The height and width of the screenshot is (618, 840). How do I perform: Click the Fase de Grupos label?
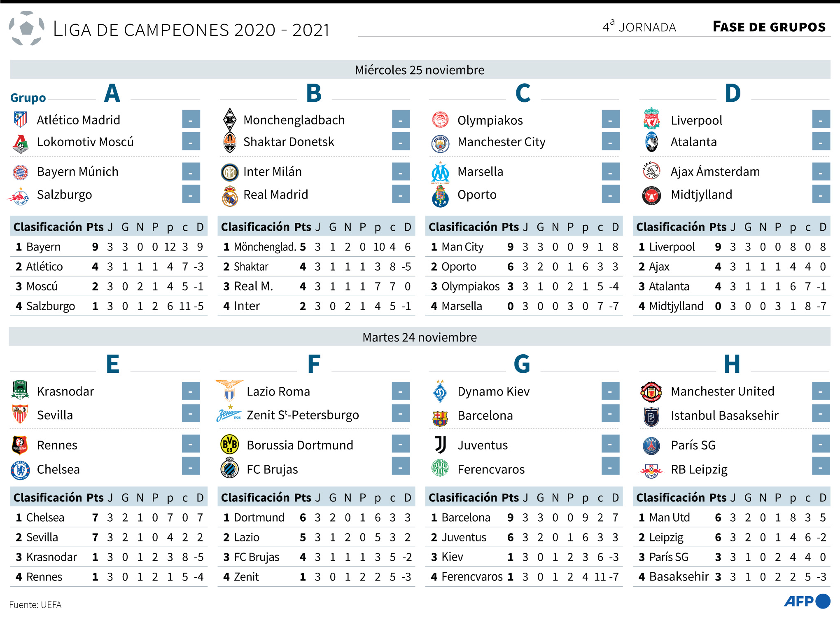tap(769, 27)
